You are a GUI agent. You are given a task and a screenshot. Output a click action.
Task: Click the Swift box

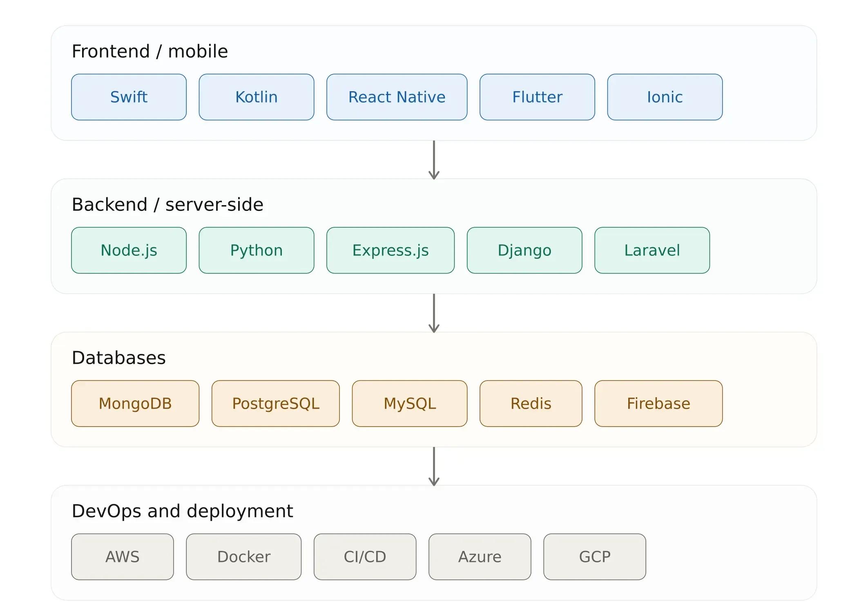[129, 97]
